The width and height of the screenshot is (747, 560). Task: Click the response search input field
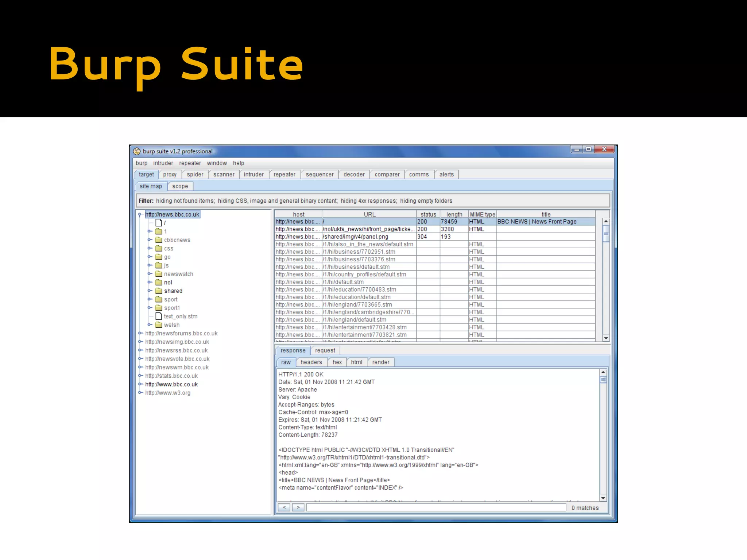(x=436, y=507)
